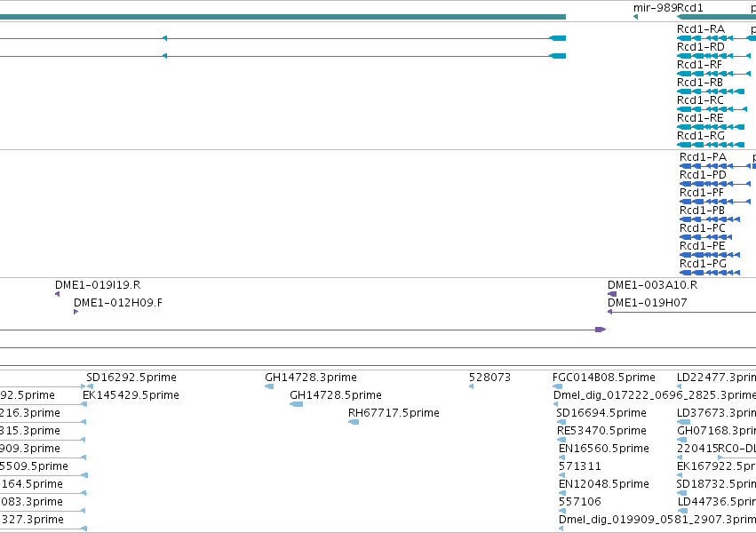
Task: Click the Rcd1 gene label text
Action: click(x=690, y=8)
